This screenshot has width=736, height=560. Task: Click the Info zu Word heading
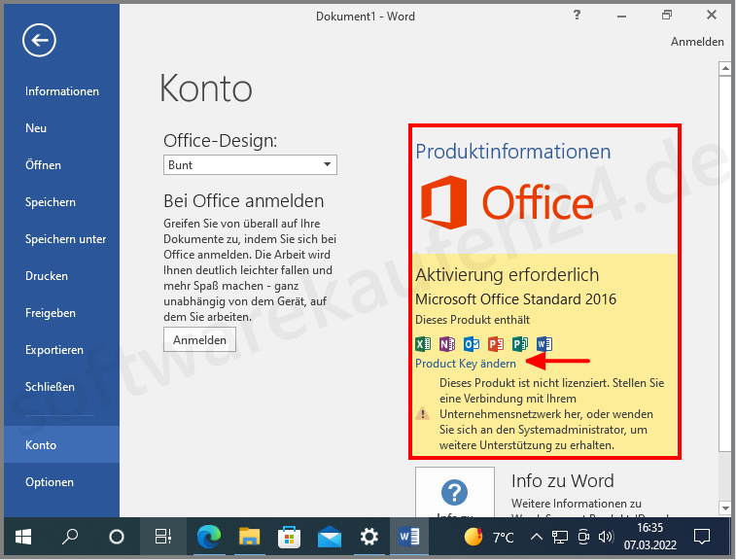point(562,481)
